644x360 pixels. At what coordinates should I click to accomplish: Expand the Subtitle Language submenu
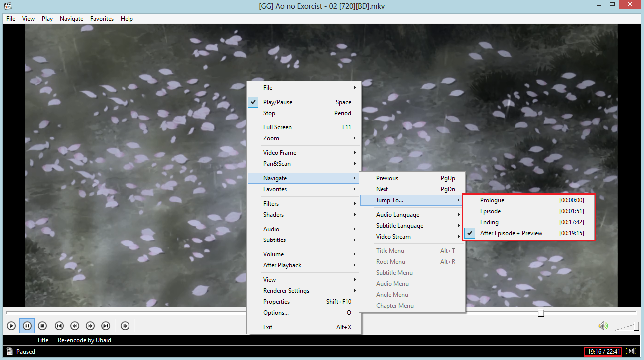(x=412, y=226)
